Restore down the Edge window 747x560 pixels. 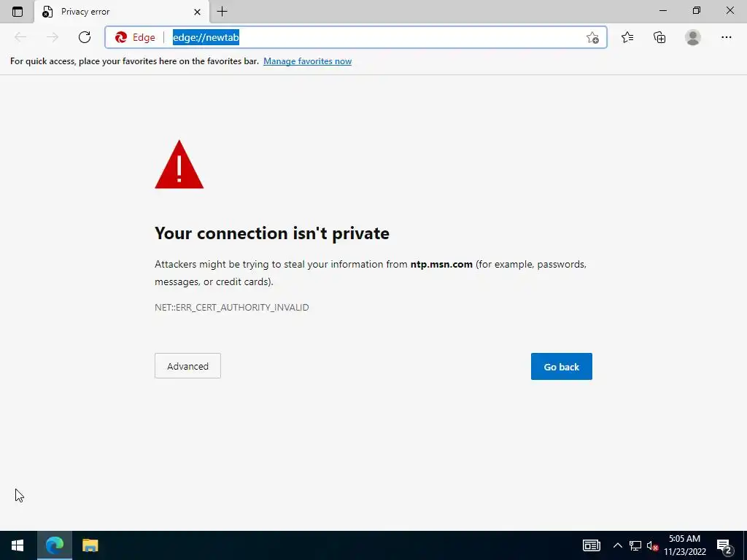tap(696, 10)
